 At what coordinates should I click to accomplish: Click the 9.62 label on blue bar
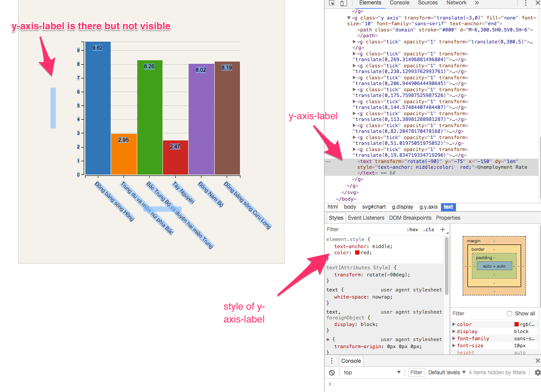(97, 47)
